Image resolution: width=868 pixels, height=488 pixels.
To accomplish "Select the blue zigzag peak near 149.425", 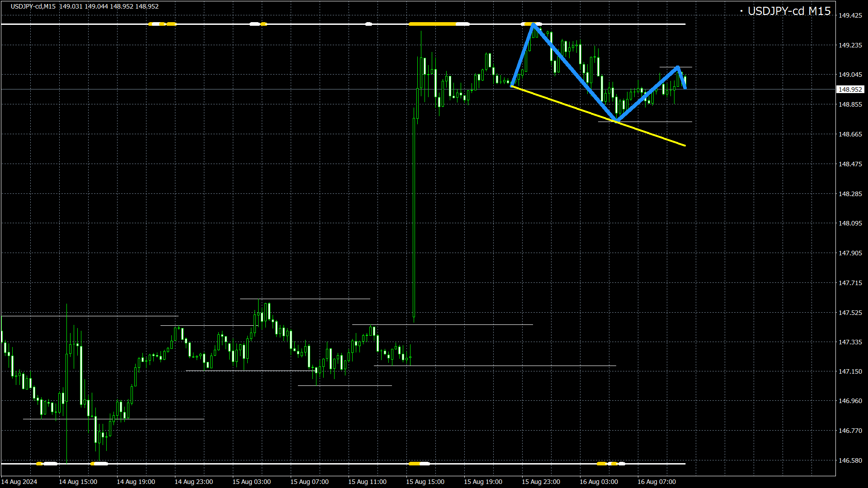I will point(533,24).
